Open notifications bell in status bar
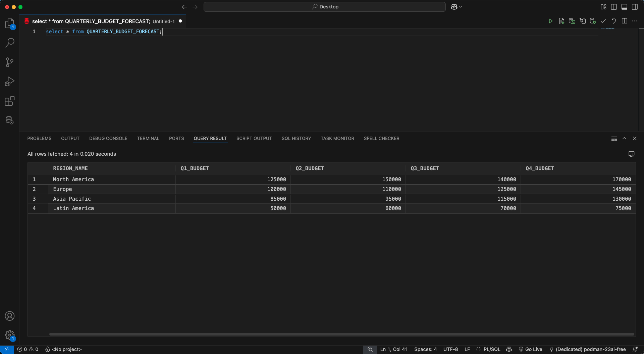The image size is (644, 354). point(635,349)
